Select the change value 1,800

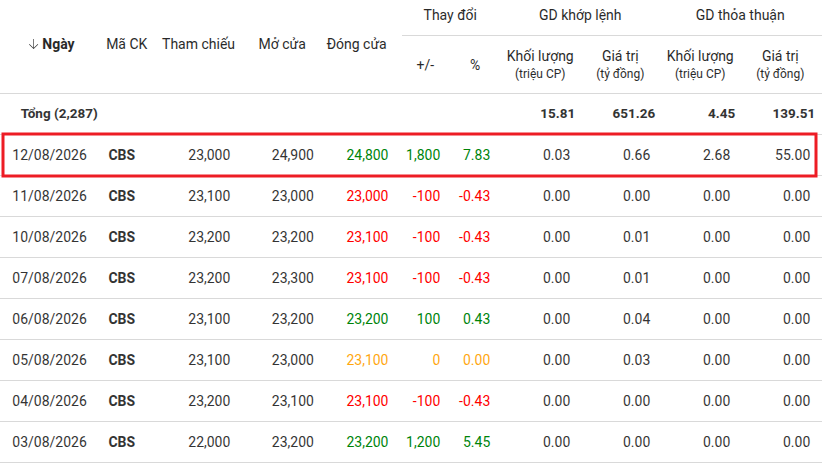pyautogui.click(x=423, y=155)
